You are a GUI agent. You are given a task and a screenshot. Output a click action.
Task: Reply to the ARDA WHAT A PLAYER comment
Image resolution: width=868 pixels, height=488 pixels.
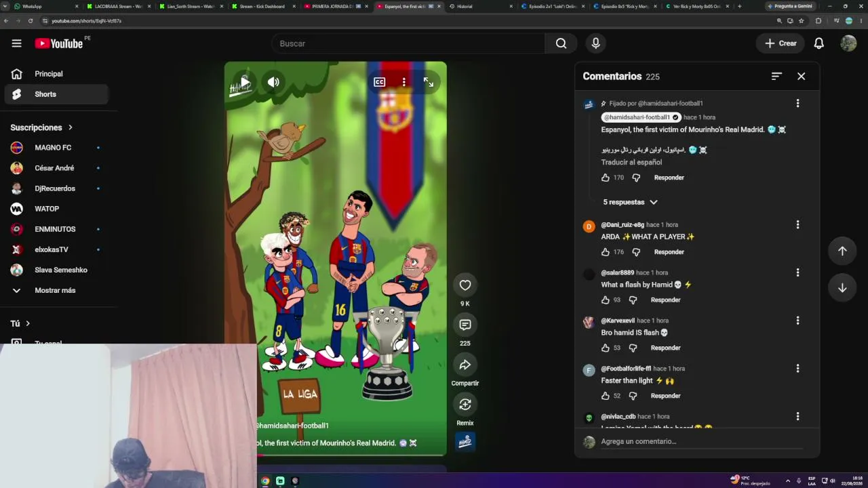669,252
